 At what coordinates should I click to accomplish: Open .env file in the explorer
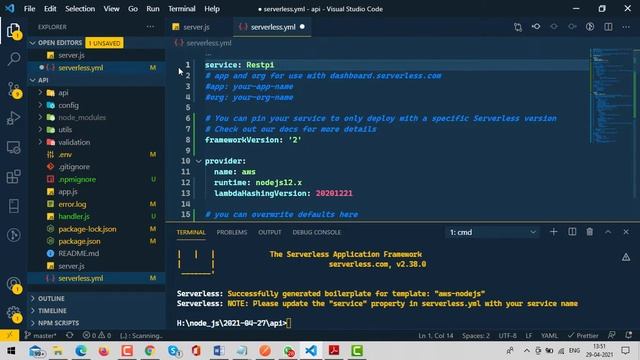[65, 154]
